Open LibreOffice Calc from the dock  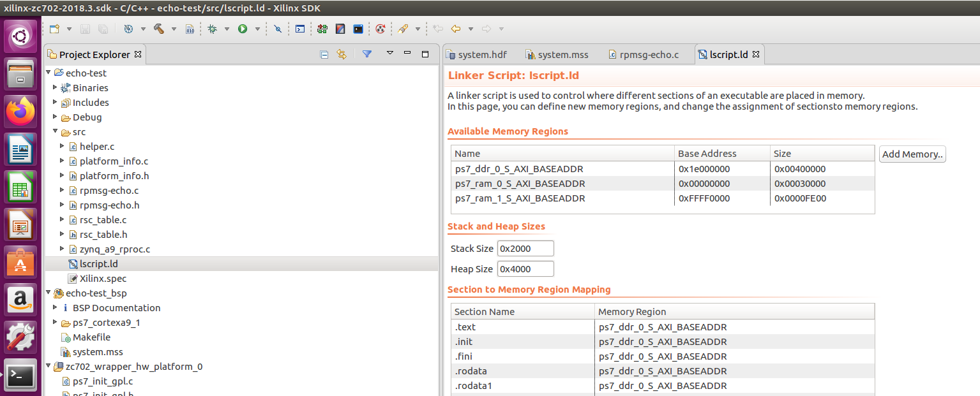[20, 186]
